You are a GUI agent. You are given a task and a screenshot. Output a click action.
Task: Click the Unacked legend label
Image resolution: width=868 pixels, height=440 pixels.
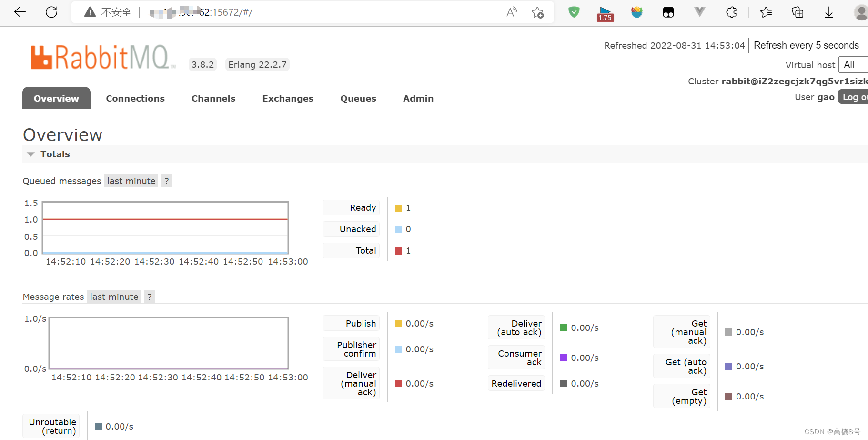[x=351, y=229]
